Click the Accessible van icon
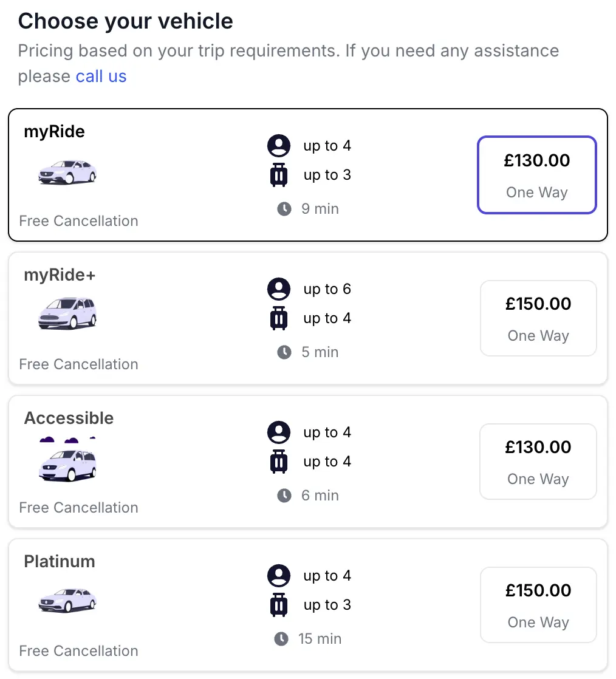This screenshot has height=679, width=616. pyautogui.click(x=67, y=465)
